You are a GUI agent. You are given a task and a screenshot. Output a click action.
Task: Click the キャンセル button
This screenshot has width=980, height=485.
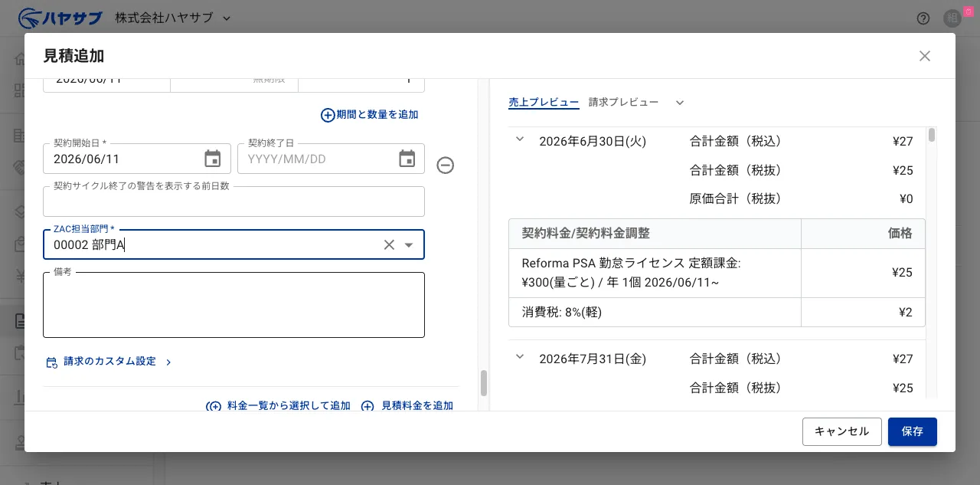coord(842,431)
